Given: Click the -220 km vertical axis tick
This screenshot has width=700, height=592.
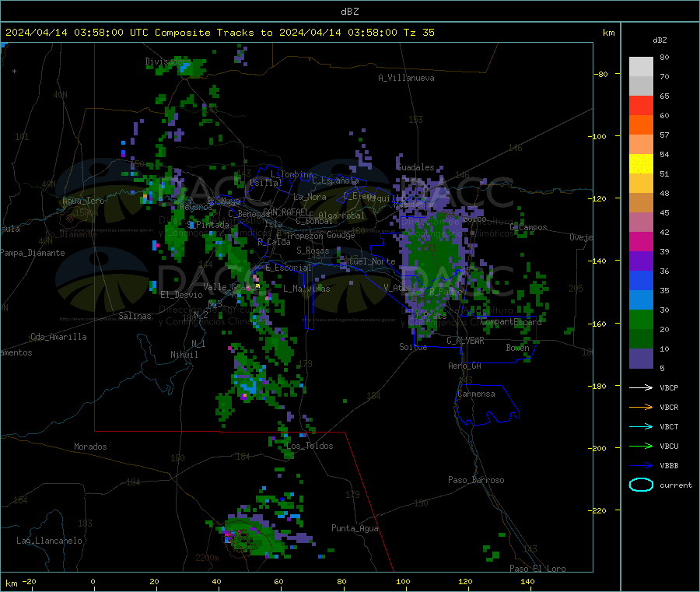Looking at the screenshot, I should [599, 510].
